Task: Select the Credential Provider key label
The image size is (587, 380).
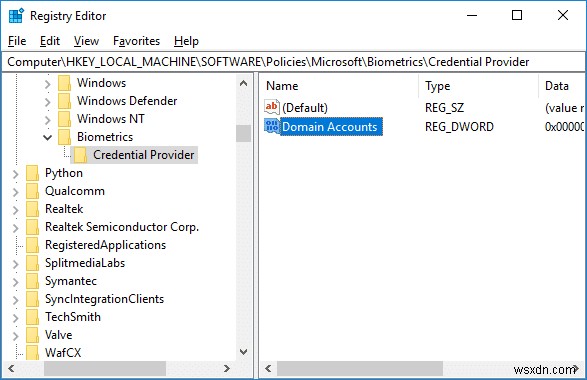Action: 144,155
